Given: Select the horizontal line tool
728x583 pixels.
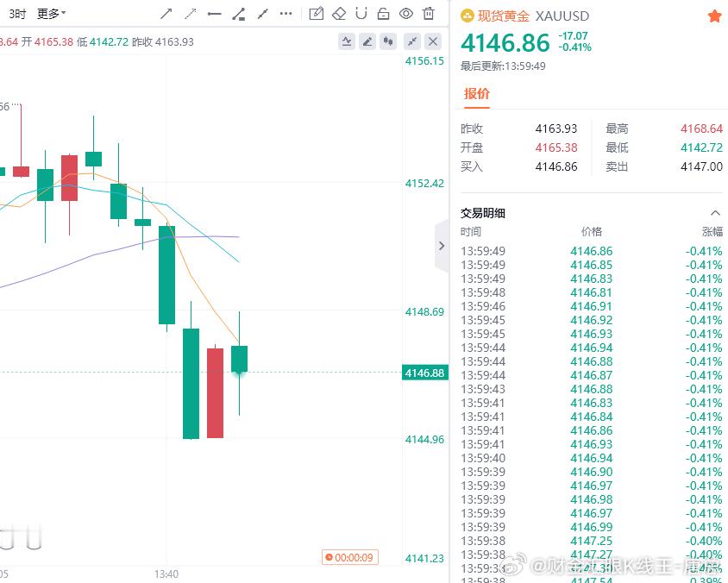Looking at the screenshot, I should point(215,13).
